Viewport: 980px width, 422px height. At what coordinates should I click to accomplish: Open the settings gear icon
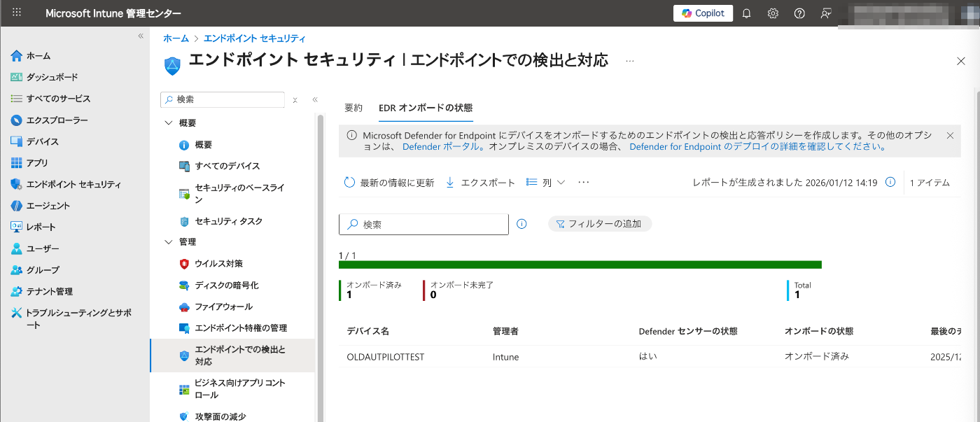tap(773, 13)
